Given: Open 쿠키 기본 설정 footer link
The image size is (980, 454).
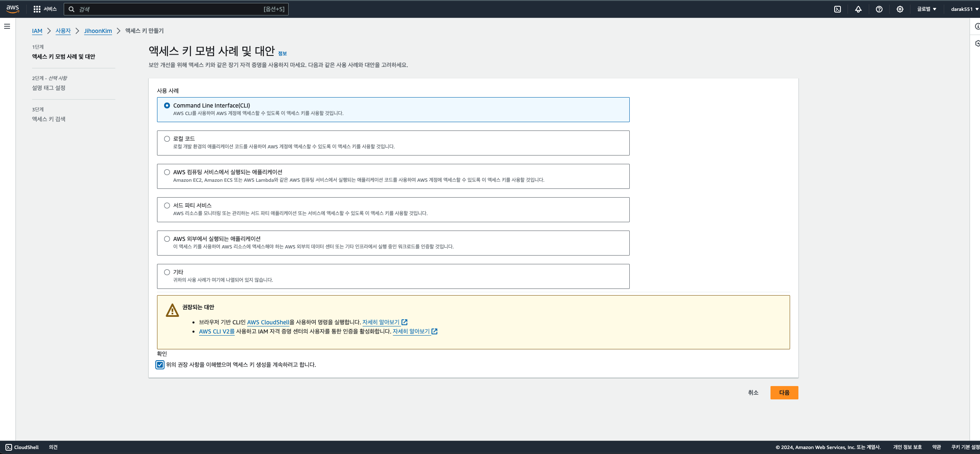Looking at the screenshot, I should [x=965, y=447].
